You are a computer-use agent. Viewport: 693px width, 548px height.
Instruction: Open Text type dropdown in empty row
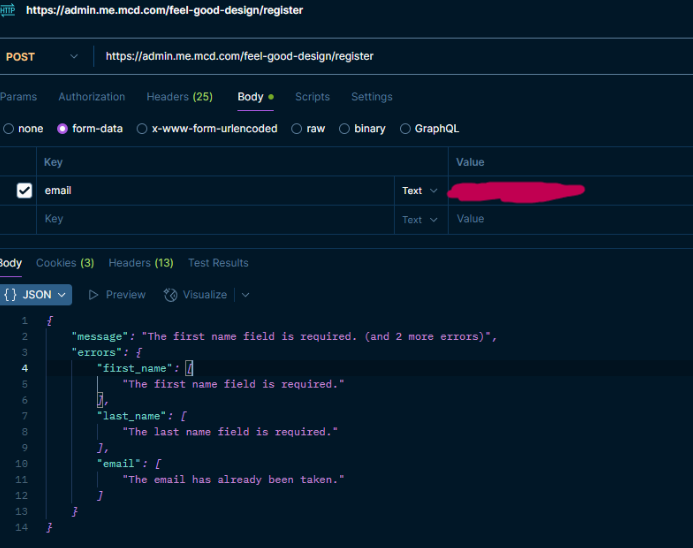pyautogui.click(x=420, y=220)
